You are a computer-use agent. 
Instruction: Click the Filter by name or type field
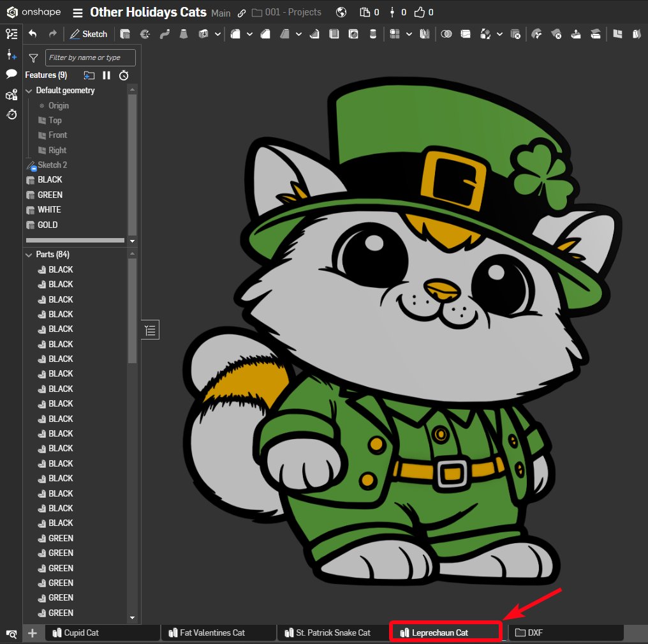tap(90, 58)
